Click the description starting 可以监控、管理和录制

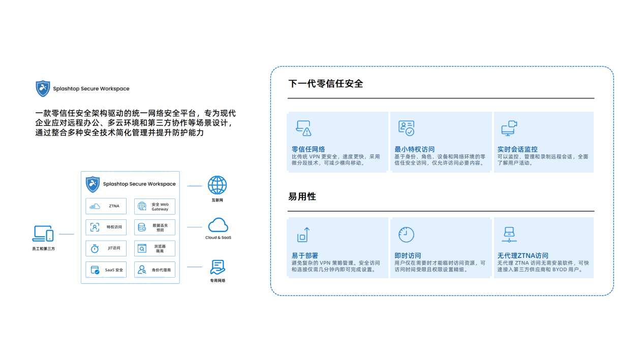543,159
